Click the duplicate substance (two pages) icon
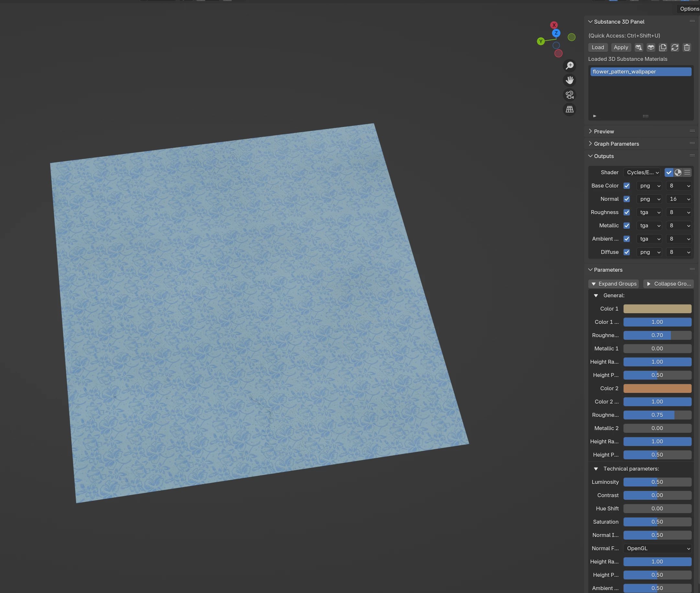Viewport: 700px width, 593px height. [x=662, y=47]
